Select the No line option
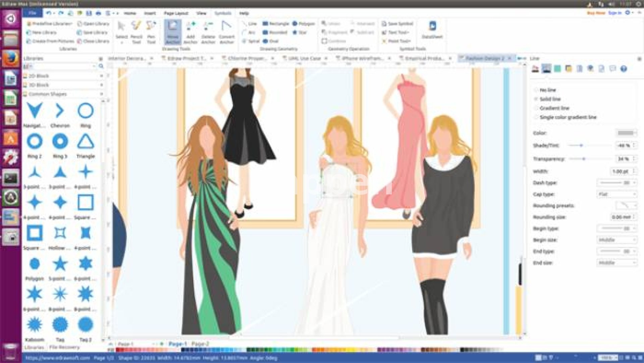The width and height of the screenshot is (644, 363). (x=536, y=90)
